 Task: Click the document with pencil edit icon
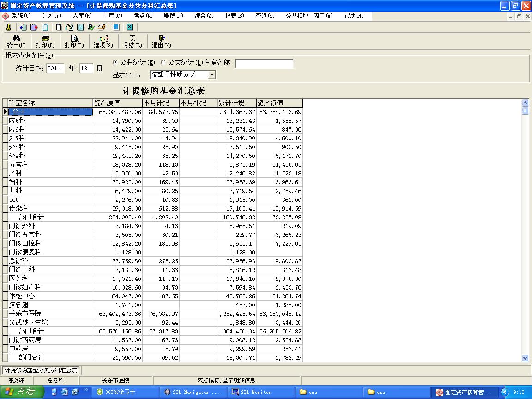click(70, 27)
